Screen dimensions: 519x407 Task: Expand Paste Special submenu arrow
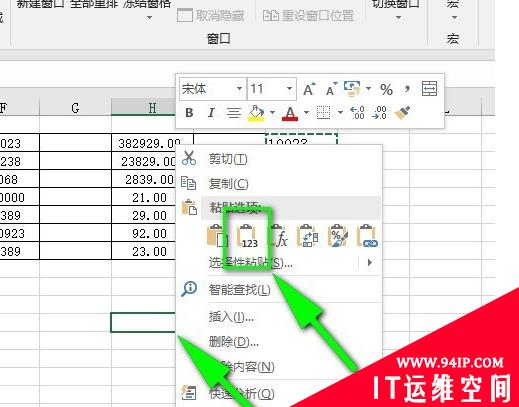[370, 263]
